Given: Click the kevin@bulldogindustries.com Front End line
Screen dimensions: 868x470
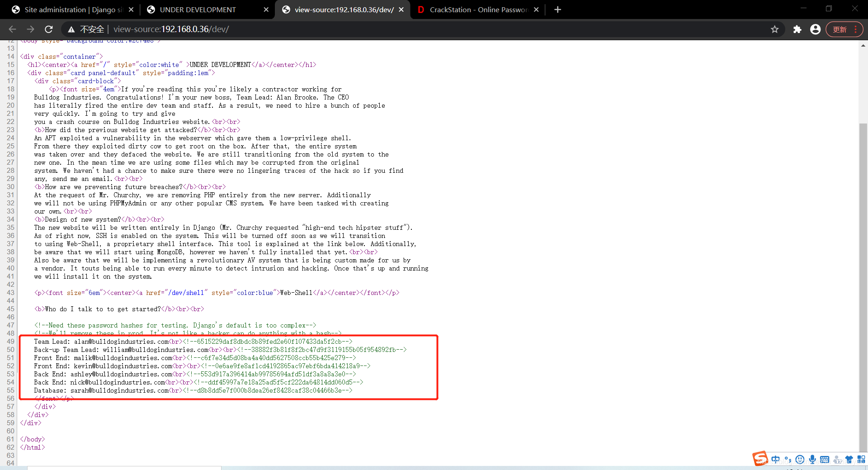Looking at the screenshot, I should (203, 366).
